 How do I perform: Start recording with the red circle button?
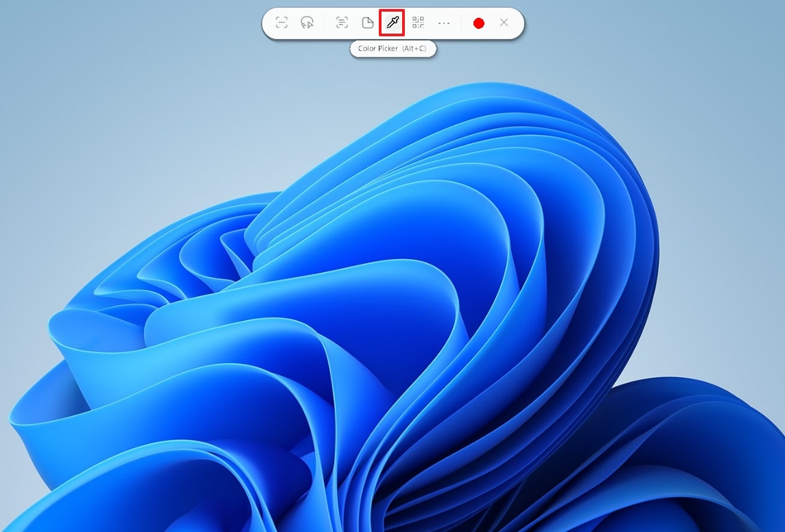[479, 23]
